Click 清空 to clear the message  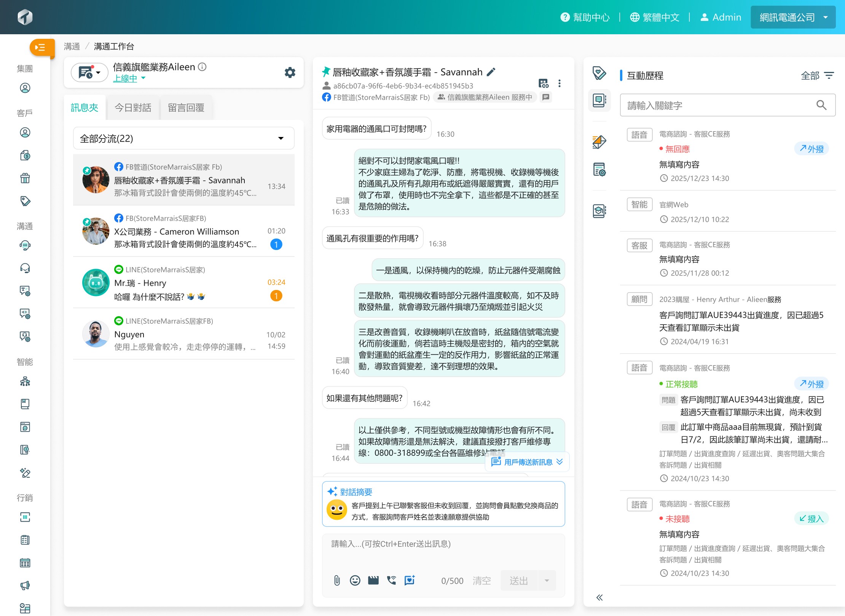click(x=481, y=580)
